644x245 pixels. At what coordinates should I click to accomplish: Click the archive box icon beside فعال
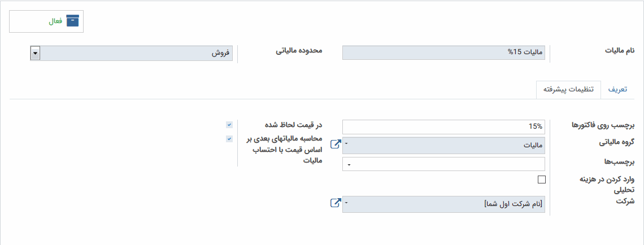[72, 21]
